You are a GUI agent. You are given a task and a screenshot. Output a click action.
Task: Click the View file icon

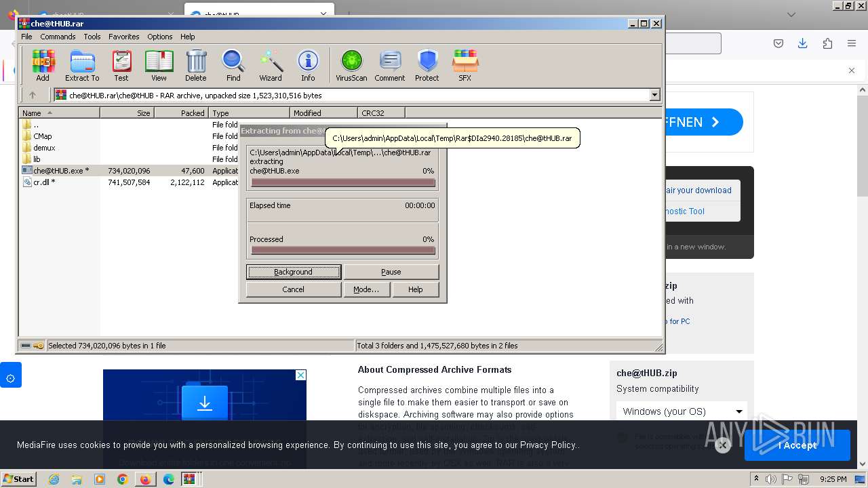(x=159, y=66)
